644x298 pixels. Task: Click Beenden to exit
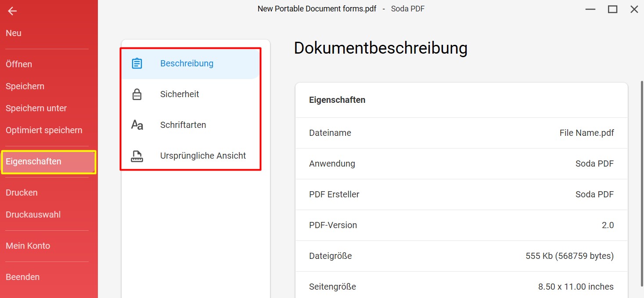point(22,277)
